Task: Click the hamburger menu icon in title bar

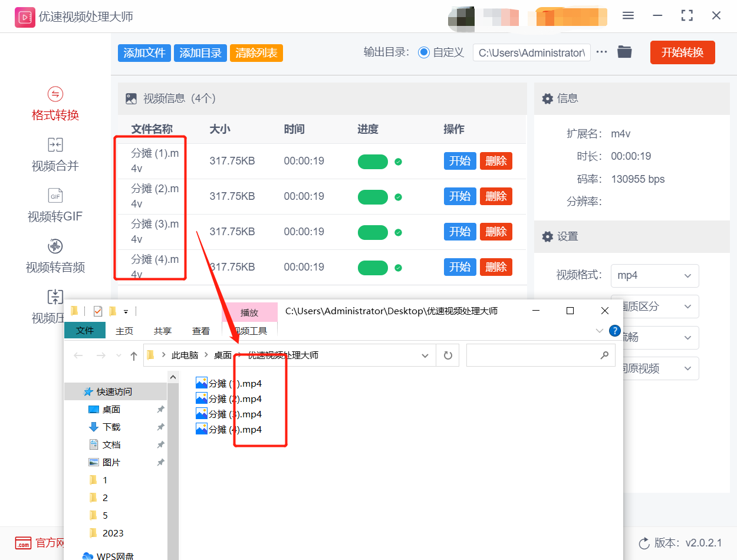Action: point(628,16)
